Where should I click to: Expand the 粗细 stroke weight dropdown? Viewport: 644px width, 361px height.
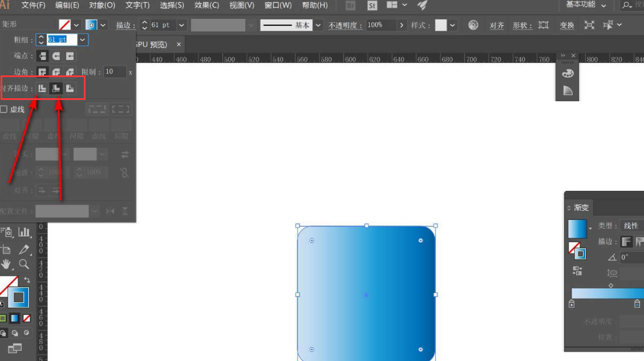coord(83,39)
